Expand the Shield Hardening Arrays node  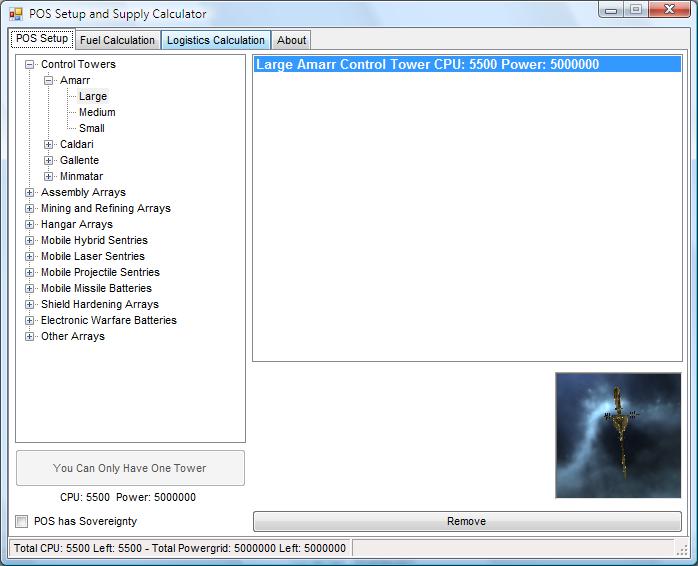[x=29, y=305]
